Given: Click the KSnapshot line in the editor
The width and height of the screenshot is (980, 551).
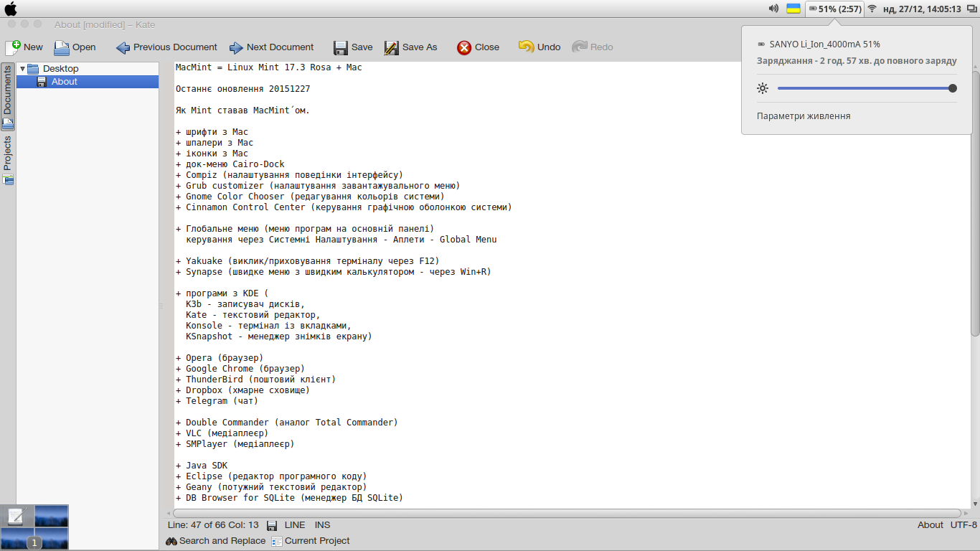Looking at the screenshot, I should coord(279,336).
